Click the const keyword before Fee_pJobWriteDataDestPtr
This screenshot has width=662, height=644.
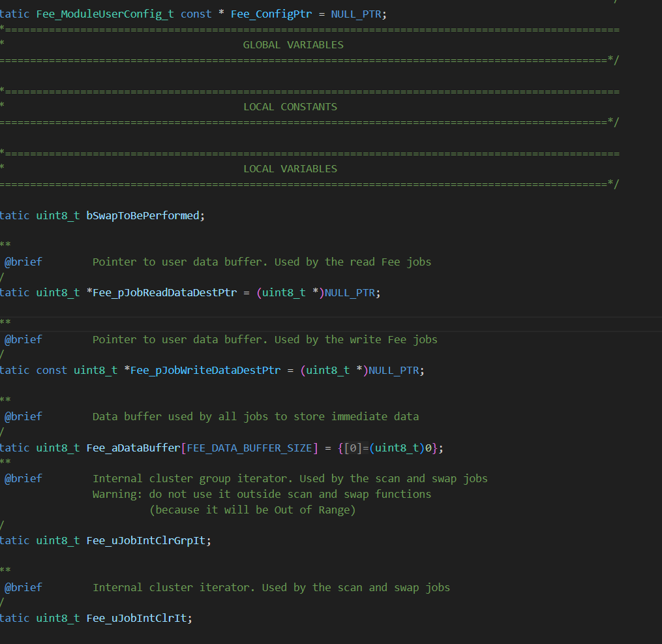click(52, 371)
